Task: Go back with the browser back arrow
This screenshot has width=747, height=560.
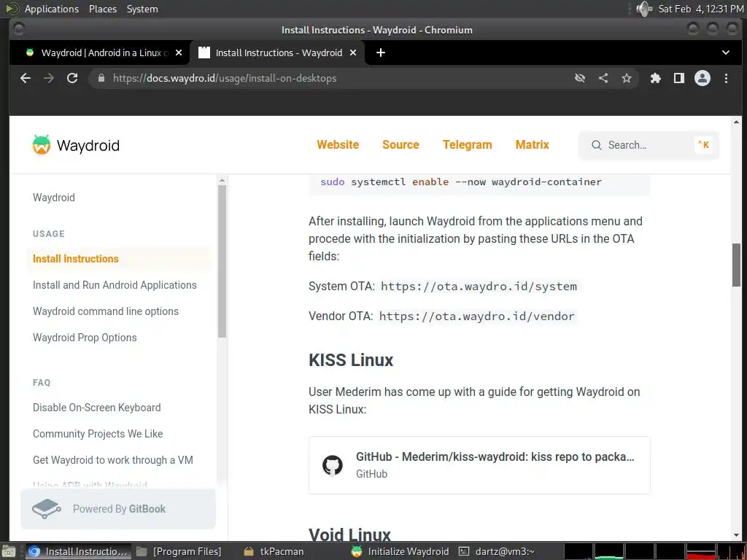Action: pos(26,78)
